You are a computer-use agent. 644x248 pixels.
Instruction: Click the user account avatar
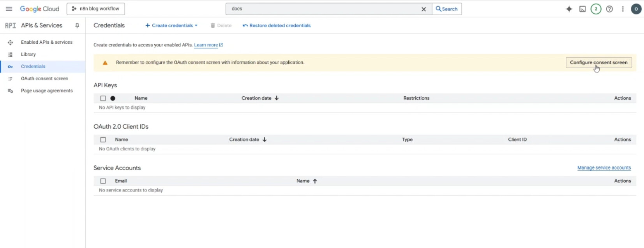click(x=636, y=9)
